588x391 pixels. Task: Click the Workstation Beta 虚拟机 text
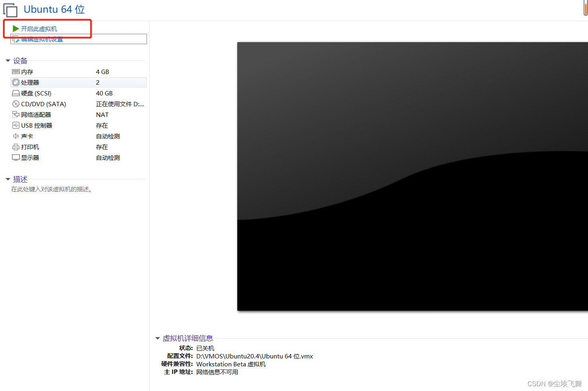[x=231, y=364]
